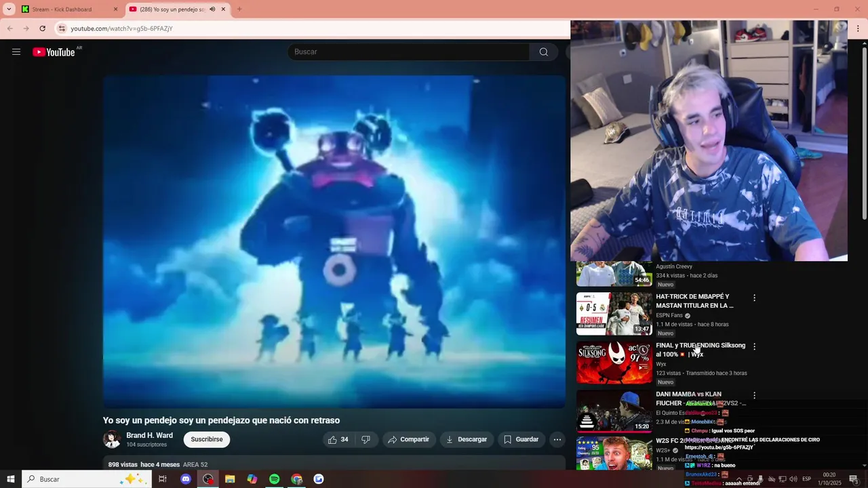Save video with the Guardar button

point(521,439)
